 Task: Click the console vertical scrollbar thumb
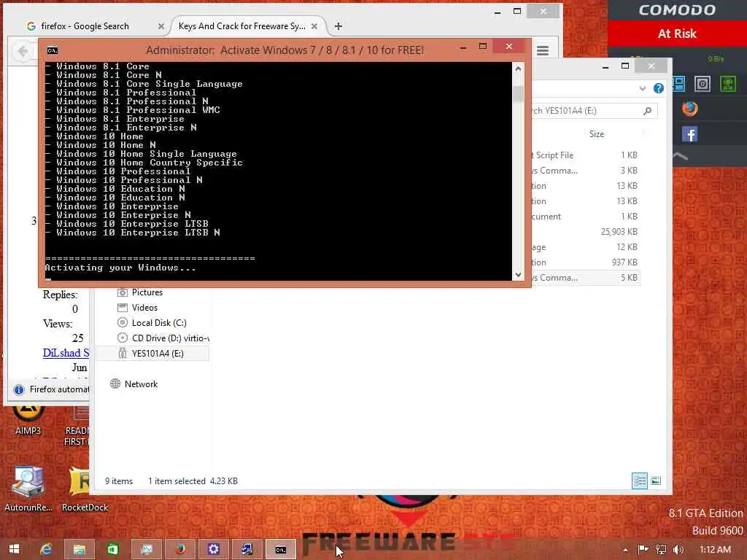[519, 94]
